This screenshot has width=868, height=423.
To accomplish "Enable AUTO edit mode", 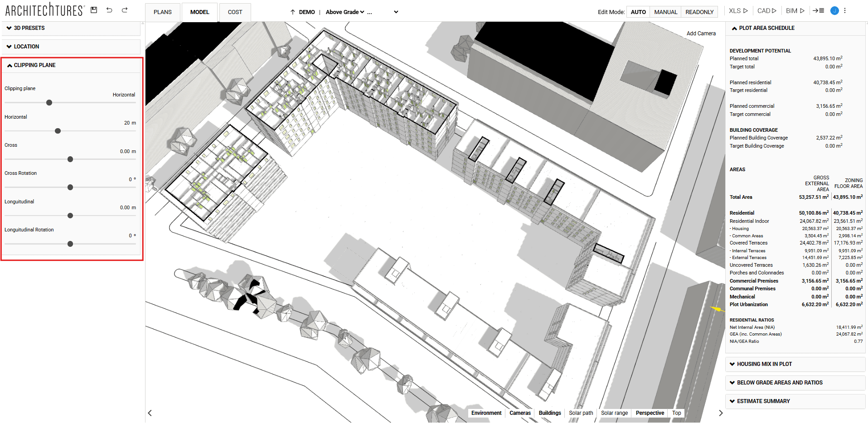I will click(638, 12).
